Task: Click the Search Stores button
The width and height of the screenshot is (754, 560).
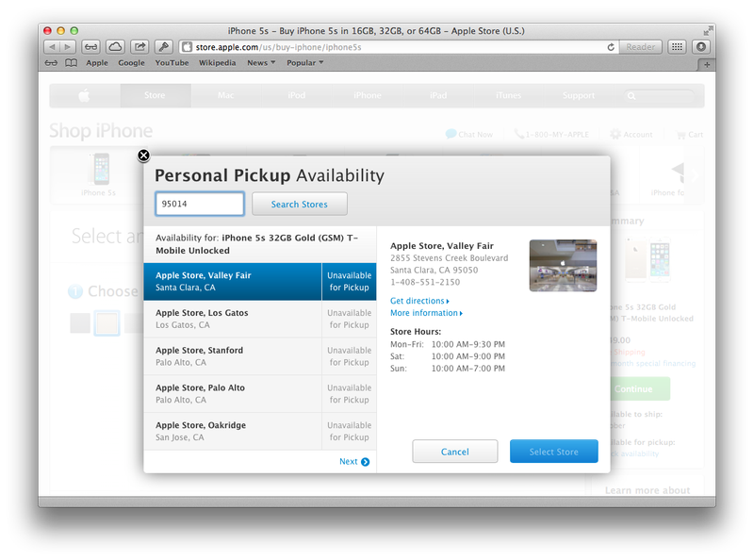Action: click(299, 204)
